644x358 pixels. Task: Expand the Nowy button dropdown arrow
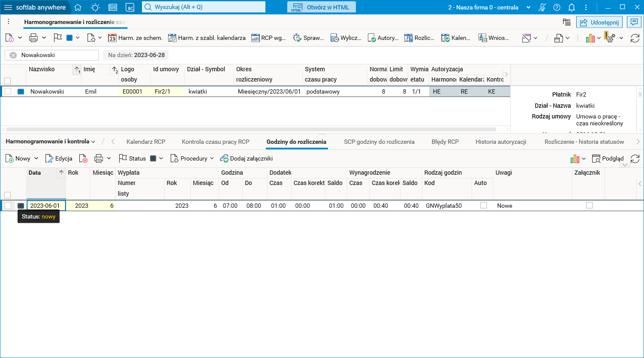pos(36,158)
